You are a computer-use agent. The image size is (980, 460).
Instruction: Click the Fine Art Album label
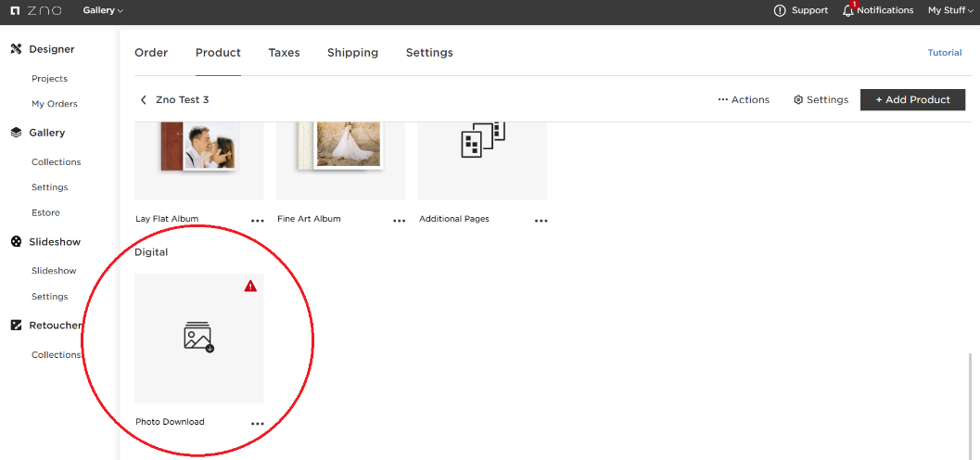[x=309, y=219]
